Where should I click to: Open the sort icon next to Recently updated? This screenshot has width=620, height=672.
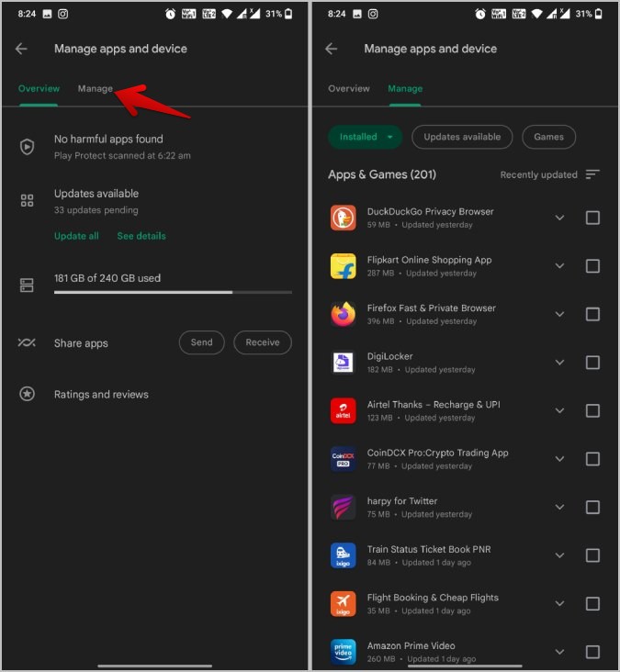click(x=592, y=174)
